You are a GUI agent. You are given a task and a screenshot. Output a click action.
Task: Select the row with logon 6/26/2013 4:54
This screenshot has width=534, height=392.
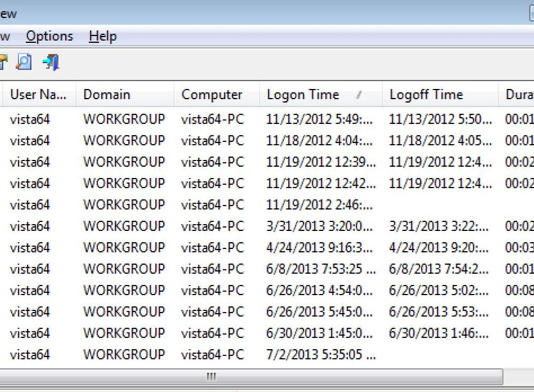tap(267, 291)
